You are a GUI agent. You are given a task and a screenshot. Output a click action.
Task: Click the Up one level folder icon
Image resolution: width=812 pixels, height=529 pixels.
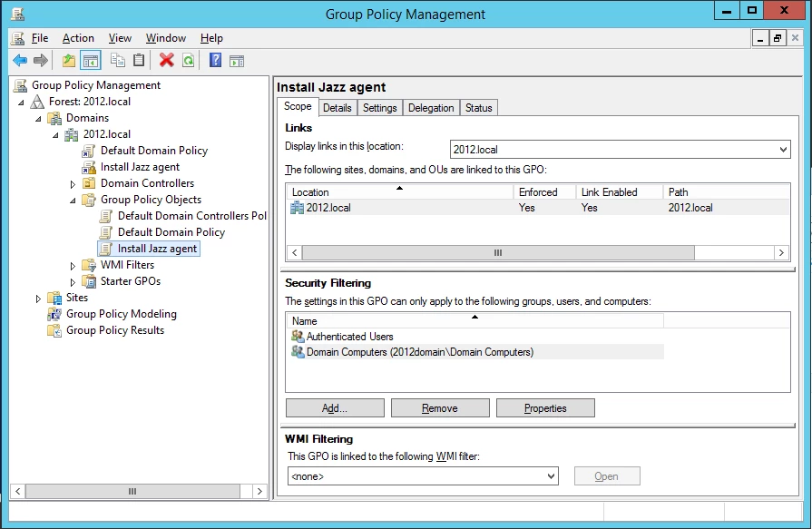pos(68,61)
